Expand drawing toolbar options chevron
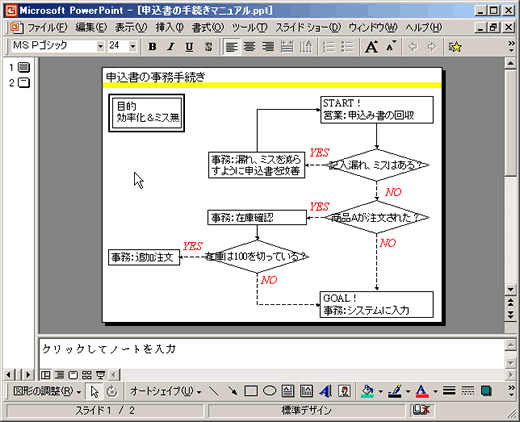 coord(511,391)
